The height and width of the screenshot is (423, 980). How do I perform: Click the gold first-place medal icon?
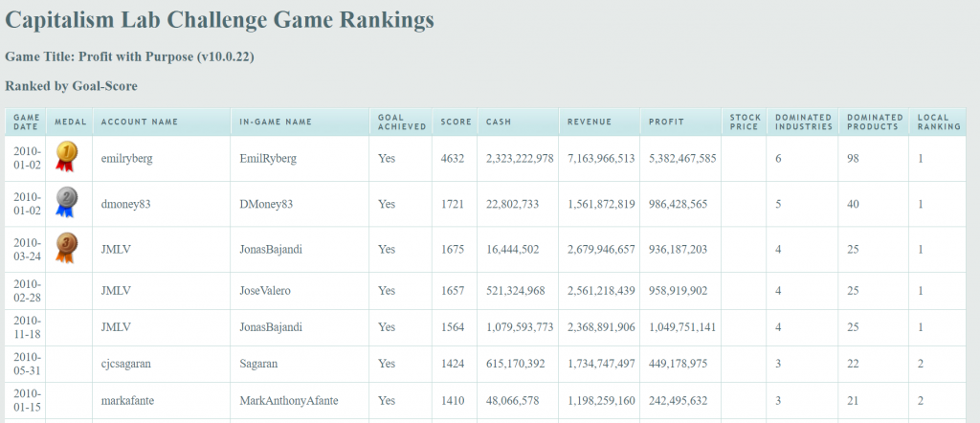(x=66, y=156)
